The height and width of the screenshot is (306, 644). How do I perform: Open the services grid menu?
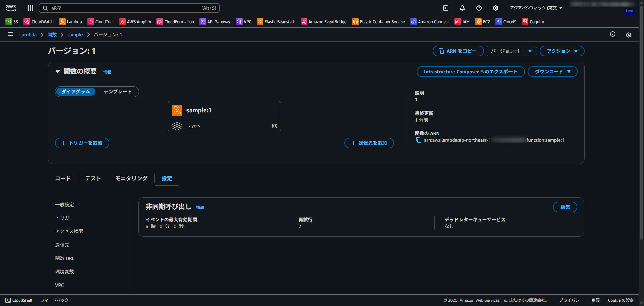tap(30, 8)
